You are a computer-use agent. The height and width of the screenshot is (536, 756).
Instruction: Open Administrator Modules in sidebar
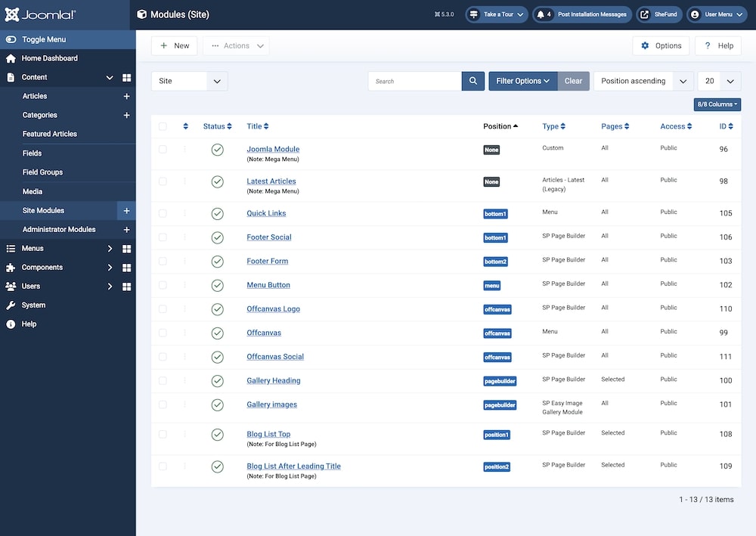(x=59, y=229)
